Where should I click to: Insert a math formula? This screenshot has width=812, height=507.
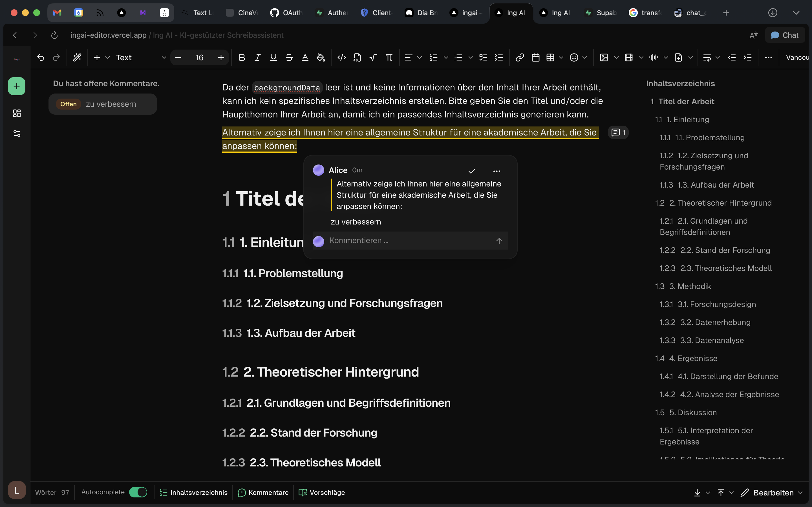point(373,58)
